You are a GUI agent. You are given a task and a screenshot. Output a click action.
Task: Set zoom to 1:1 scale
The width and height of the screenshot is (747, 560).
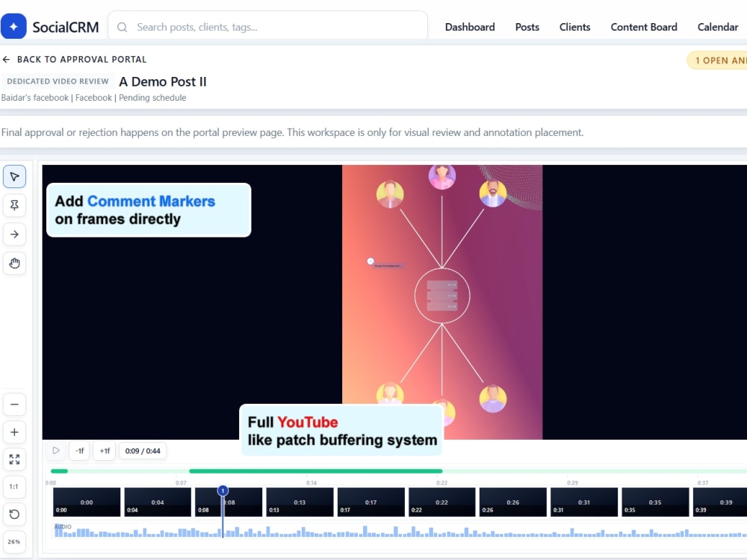tap(14, 487)
